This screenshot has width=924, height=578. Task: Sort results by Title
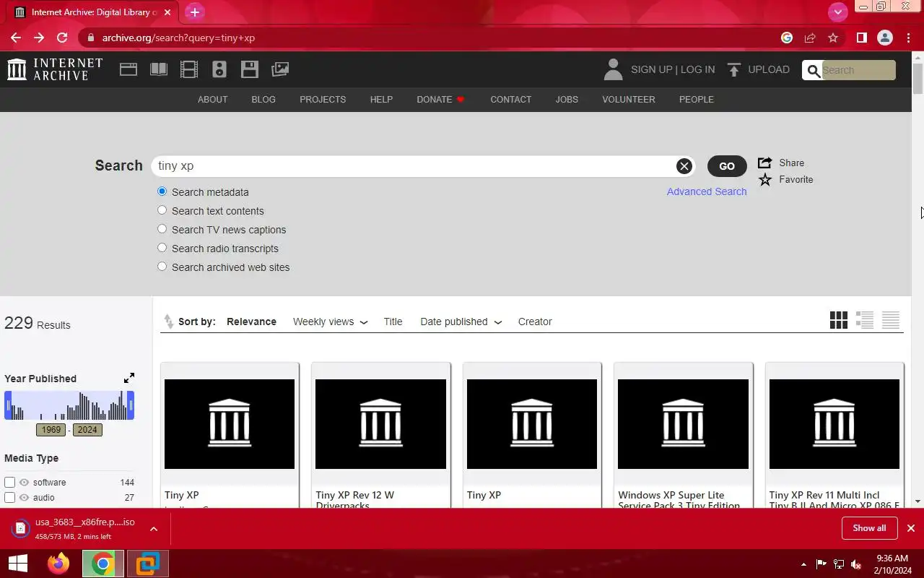click(x=393, y=322)
